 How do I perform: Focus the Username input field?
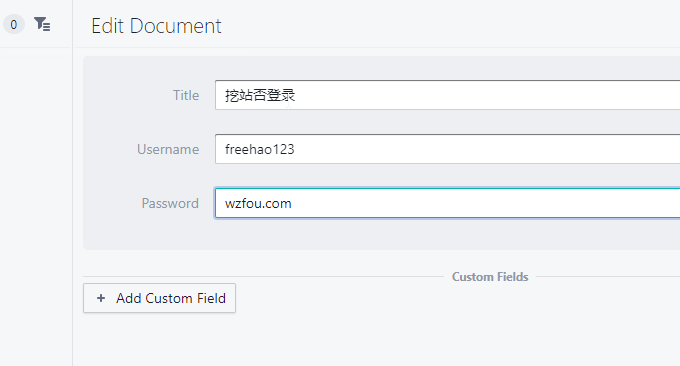tap(448, 149)
